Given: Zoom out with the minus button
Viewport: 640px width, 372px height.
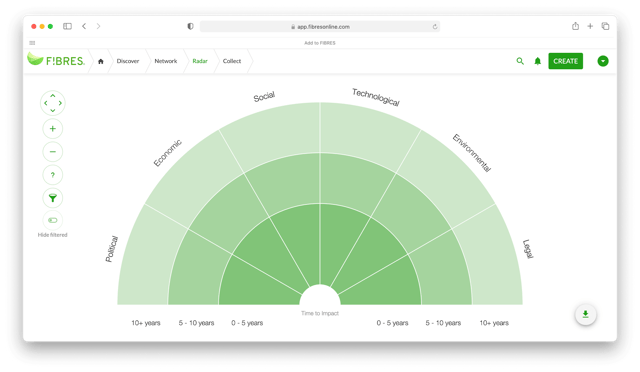Looking at the screenshot, I should (53, 151).
